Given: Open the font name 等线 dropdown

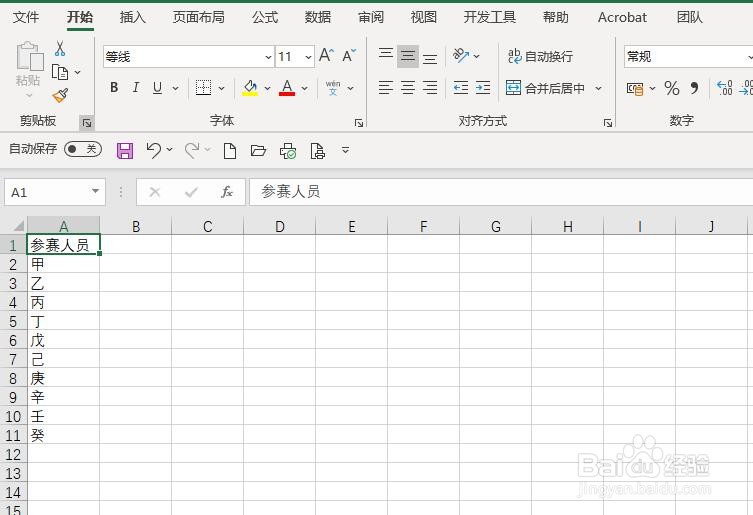Looking at the screenshot, I should [x=268, y=57].
